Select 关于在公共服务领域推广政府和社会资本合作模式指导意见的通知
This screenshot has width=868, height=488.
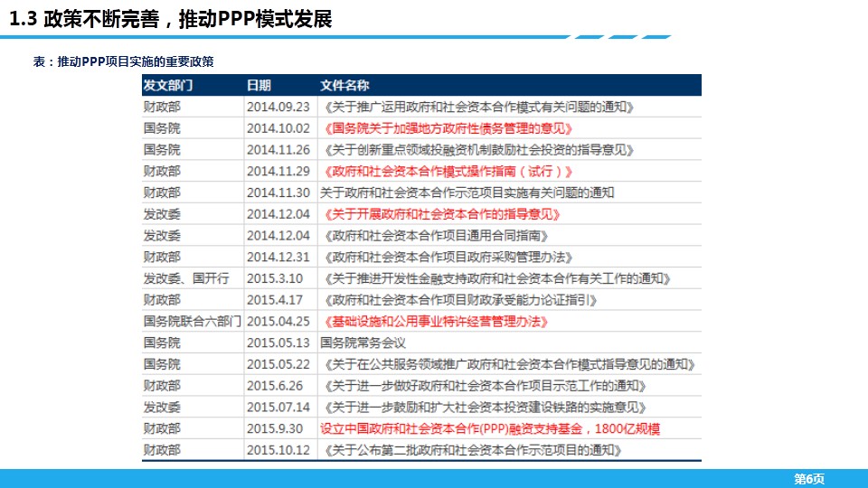(x=509, y=364)
